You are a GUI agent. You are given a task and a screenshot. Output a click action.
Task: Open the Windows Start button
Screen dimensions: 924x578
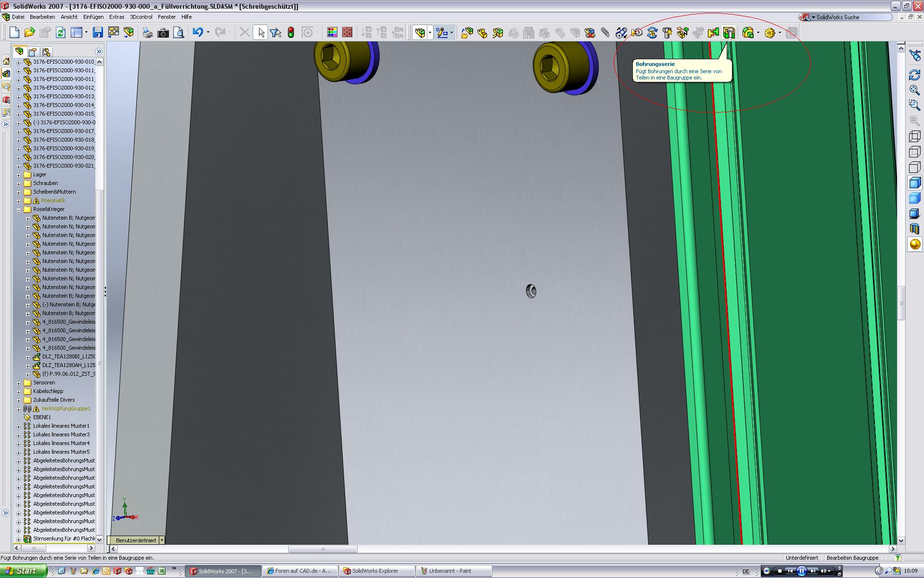pos(23,571)
